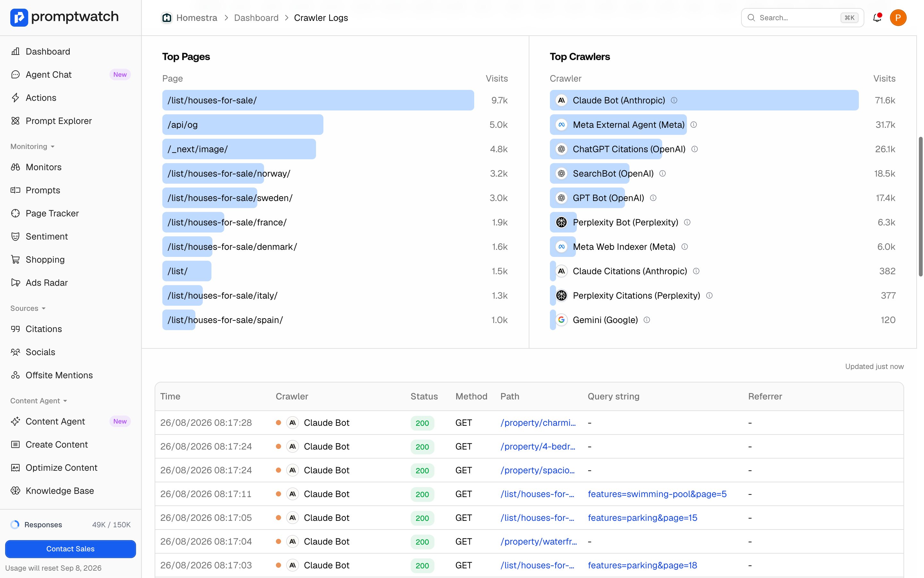924x578 pixels.
Task: Click the Dashboard breadcrumb link
Action: 256,18
